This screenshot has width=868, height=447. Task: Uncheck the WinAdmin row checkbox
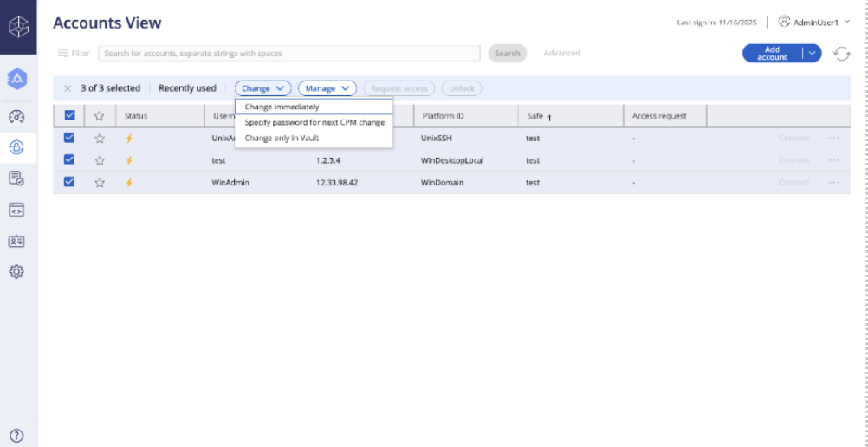69,182
